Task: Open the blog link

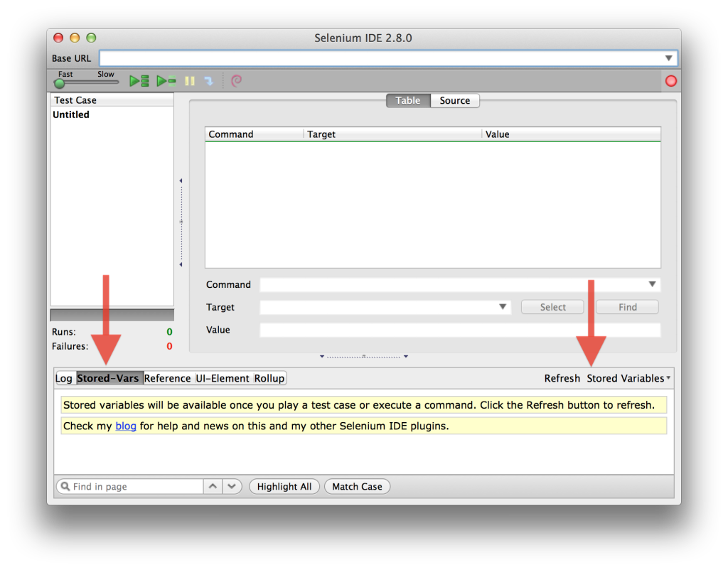Action: 126,426
